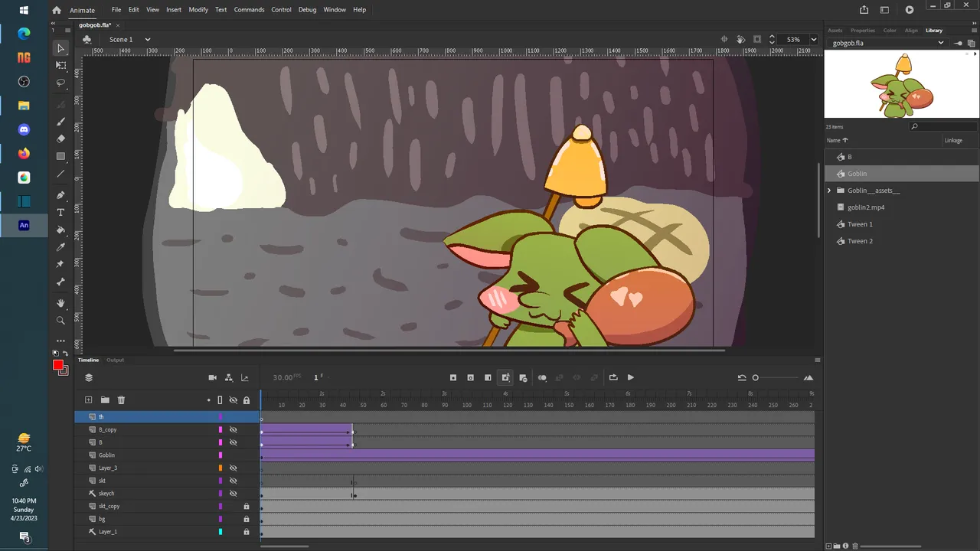This screenshot has height=551, width=980.
Task: Click the Auto Keyframe button
Action: [x=505, y=377]
